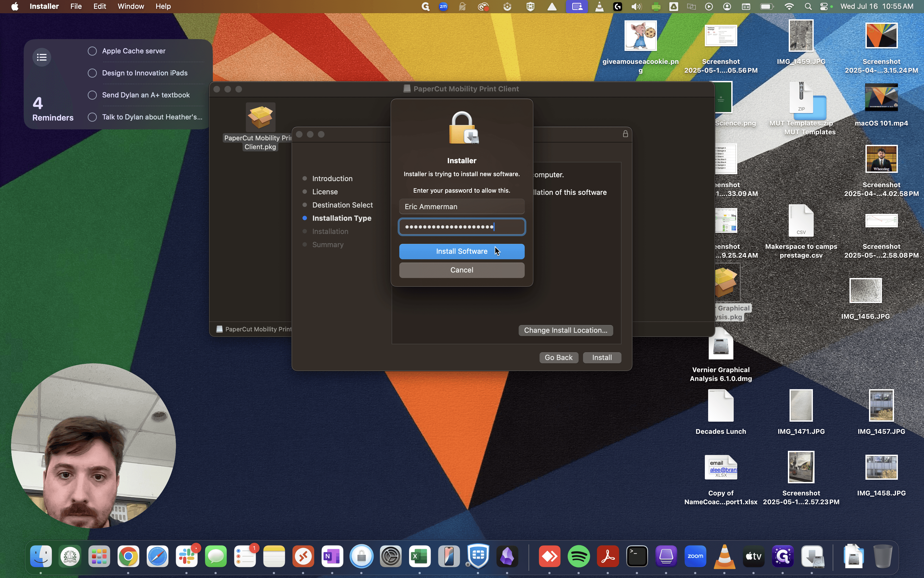
Task: Select IMG_1458.JPG desktop file
Action: click(x=882, y=467)
